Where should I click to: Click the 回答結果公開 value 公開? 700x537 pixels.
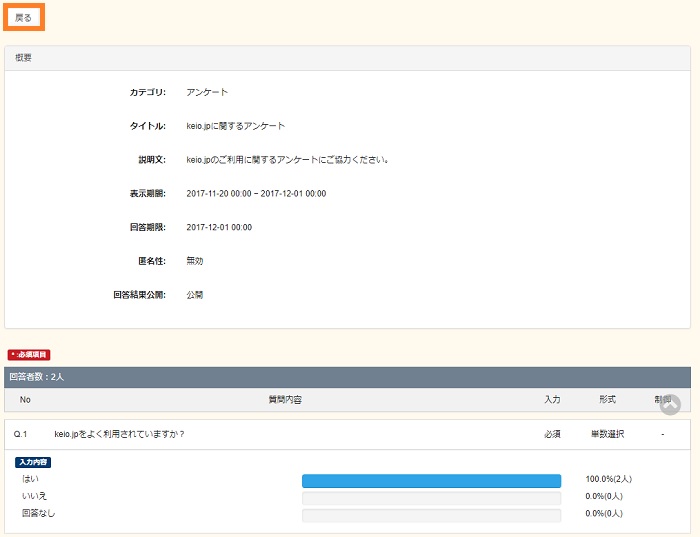[x=194, y=295]
